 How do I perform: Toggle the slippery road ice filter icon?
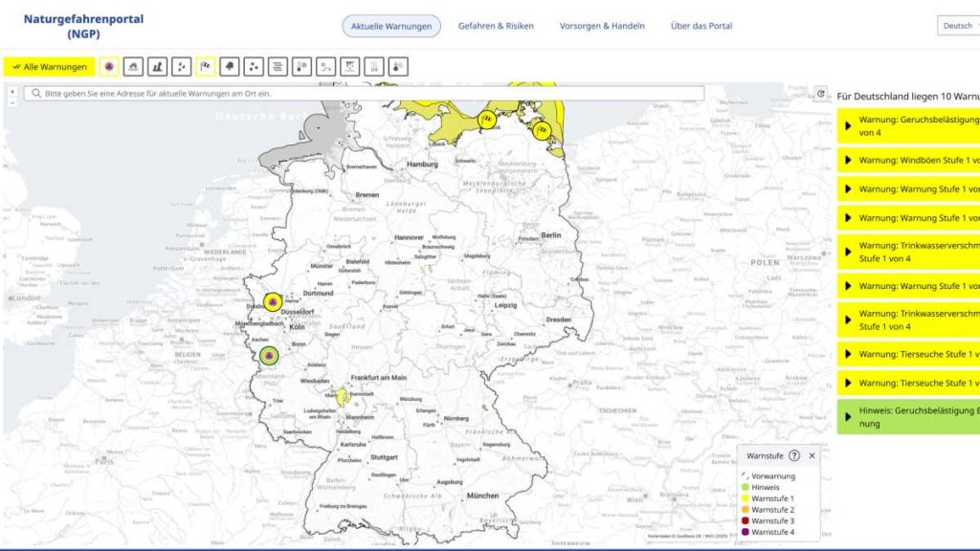click(x=325, y=66)
